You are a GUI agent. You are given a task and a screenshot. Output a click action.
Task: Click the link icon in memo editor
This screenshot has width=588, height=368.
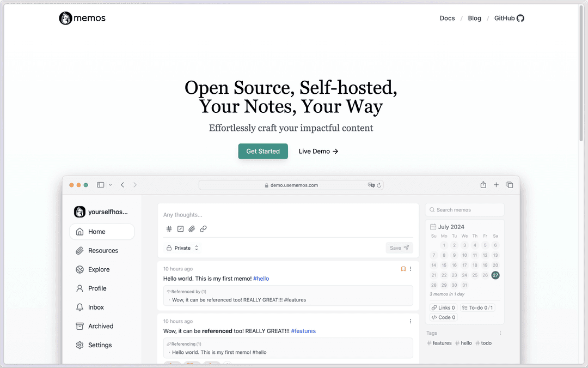pos(203,229)
